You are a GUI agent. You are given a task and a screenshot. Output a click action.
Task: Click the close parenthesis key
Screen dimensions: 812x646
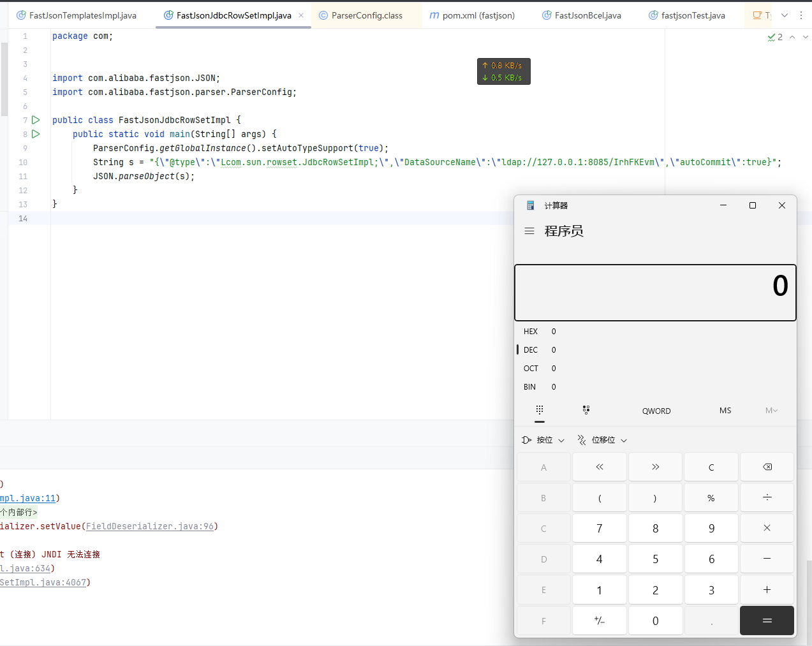656,497
